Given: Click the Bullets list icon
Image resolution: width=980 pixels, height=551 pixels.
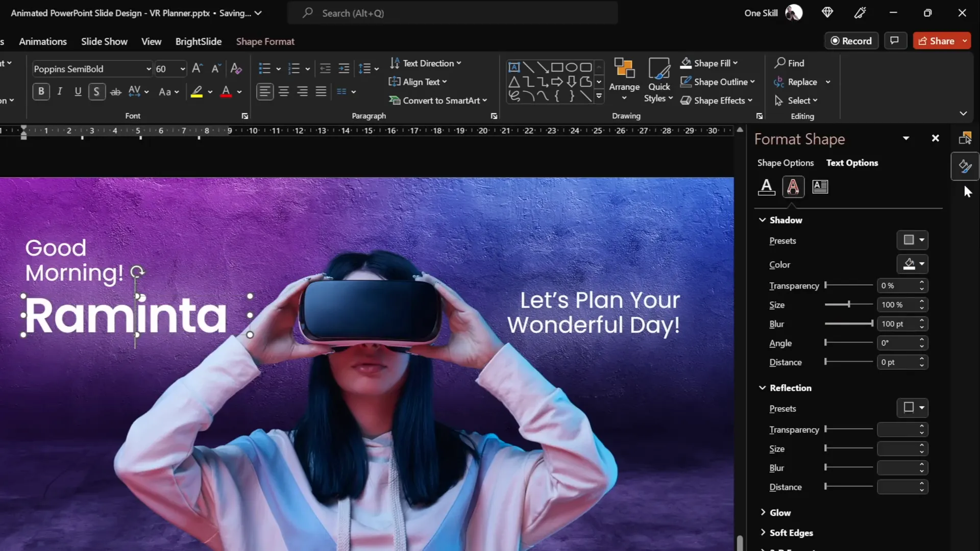Looking at the screenshot, I should [264, 68].
